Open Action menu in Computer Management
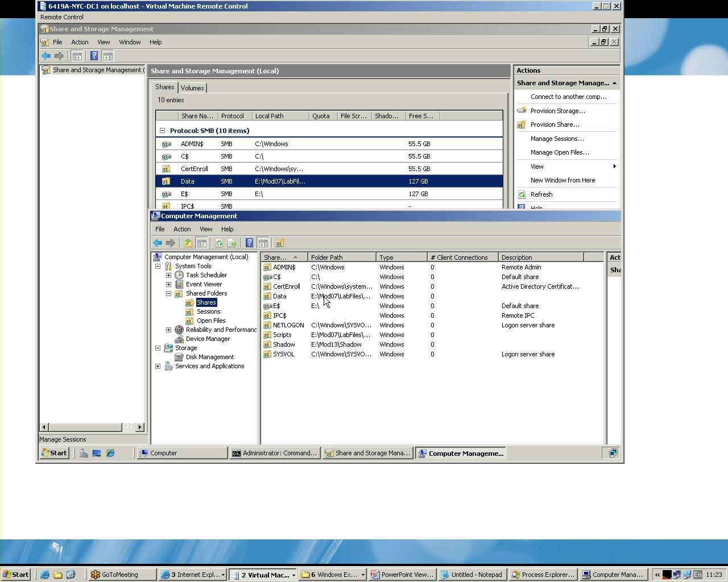Image resolution: width=728 pixels, height=582 pixels. coord(182,229)
